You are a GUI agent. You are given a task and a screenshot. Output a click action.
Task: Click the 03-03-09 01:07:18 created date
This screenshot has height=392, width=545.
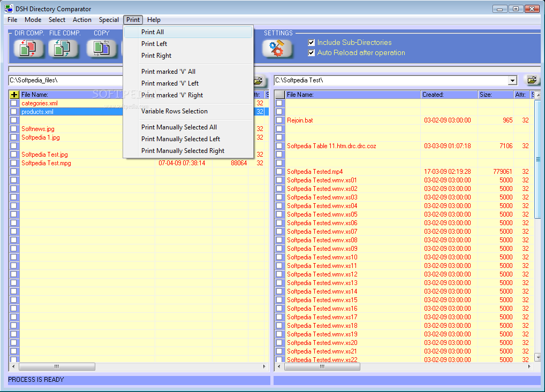pos(448,146)
